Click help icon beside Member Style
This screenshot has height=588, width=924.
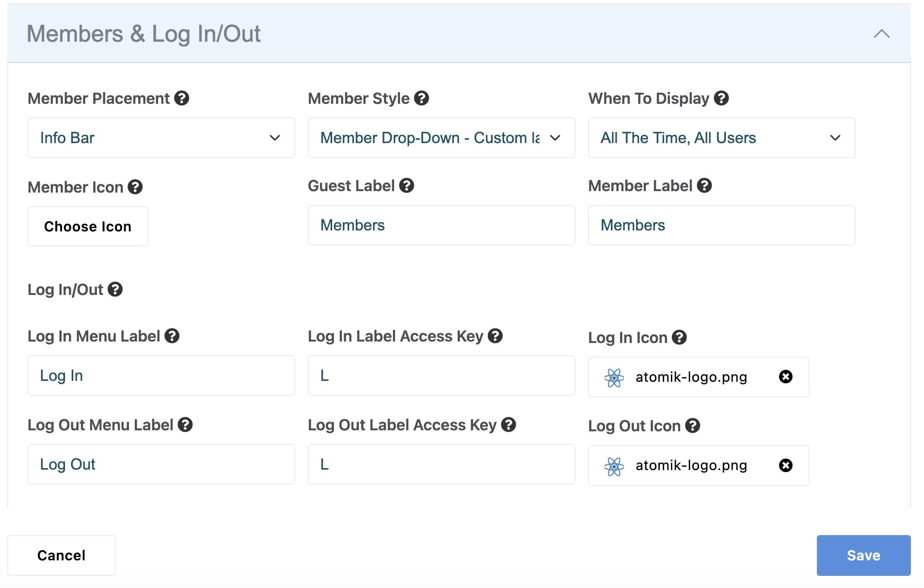point(421,98)
